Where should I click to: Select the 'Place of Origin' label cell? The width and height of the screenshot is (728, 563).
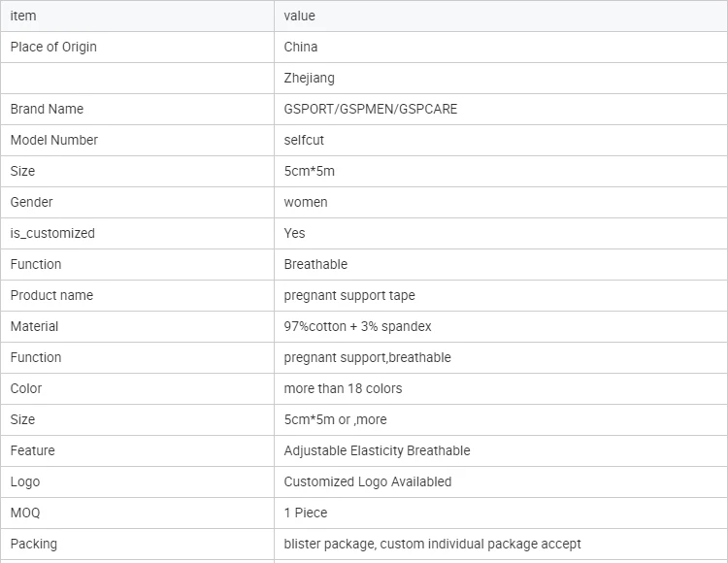137,47
